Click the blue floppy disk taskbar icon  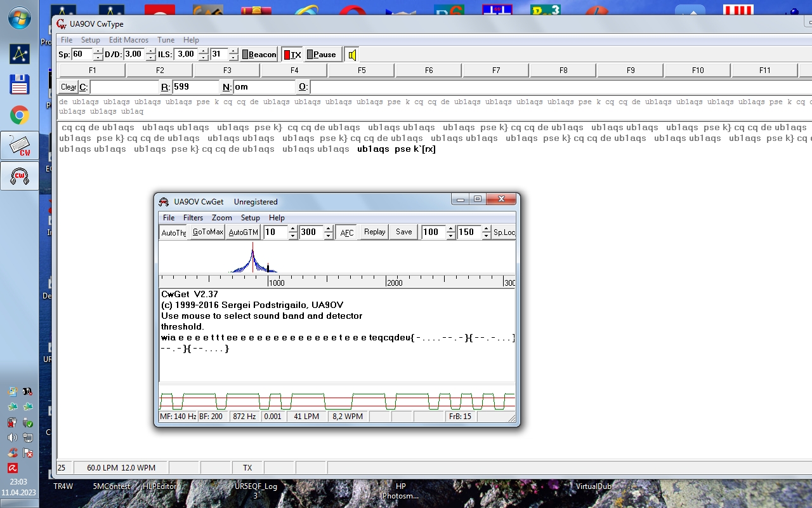tap(19, 84)
